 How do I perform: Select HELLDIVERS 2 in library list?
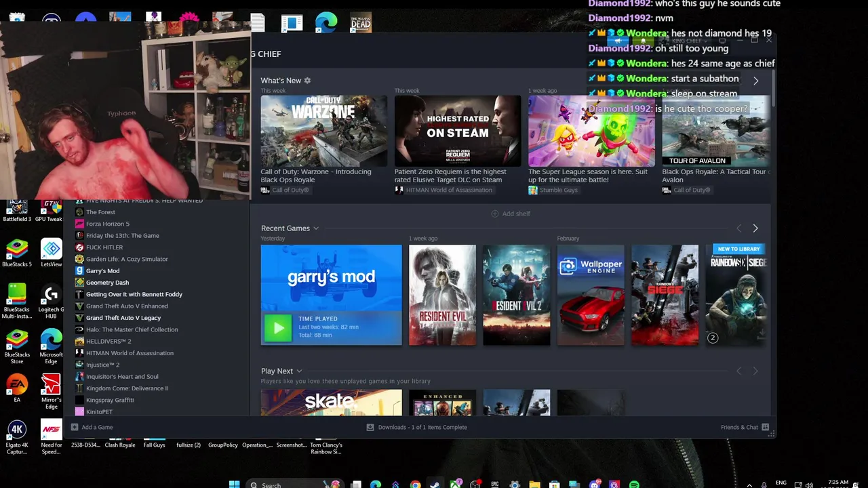[108, 341]
